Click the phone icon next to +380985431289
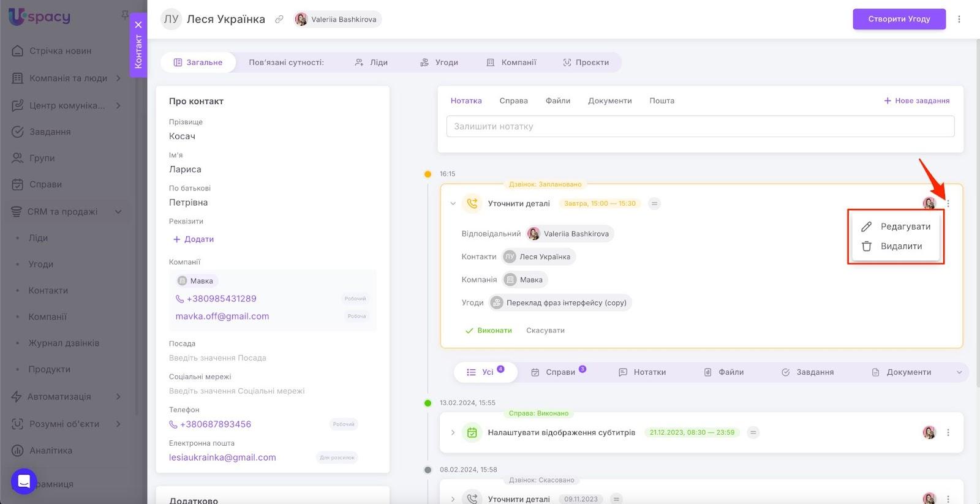 coord(179,299)
